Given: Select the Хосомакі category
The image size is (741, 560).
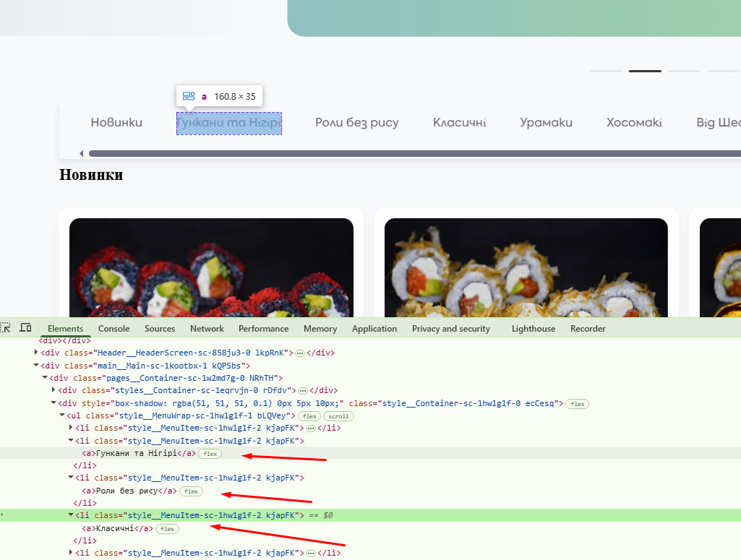Looking at the screenshot, I should 634,122.
